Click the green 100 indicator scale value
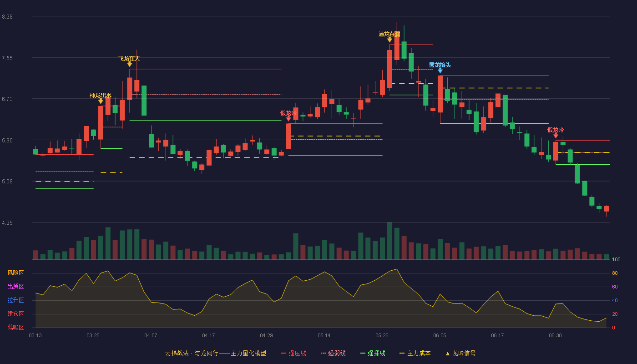 [617, 260]
